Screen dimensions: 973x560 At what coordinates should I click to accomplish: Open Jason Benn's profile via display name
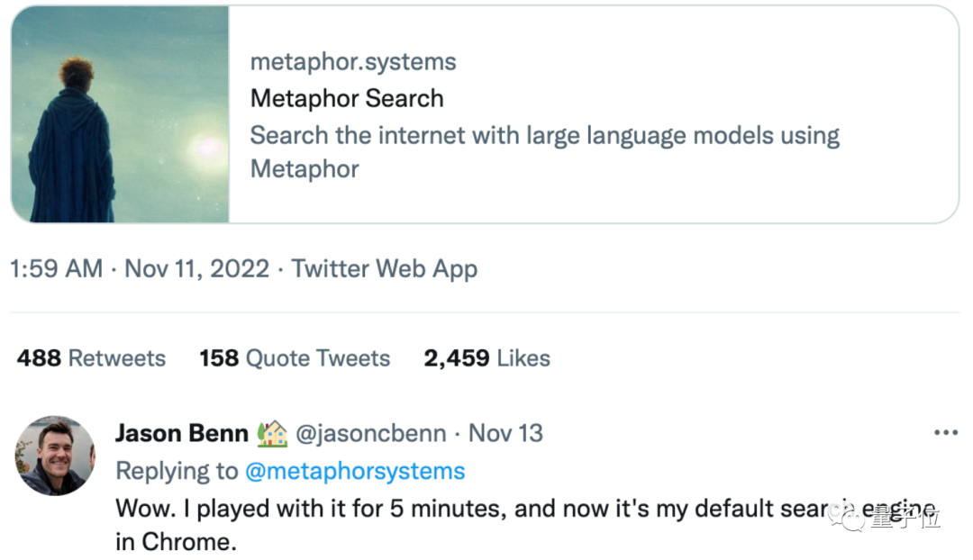tap(181, 433)
